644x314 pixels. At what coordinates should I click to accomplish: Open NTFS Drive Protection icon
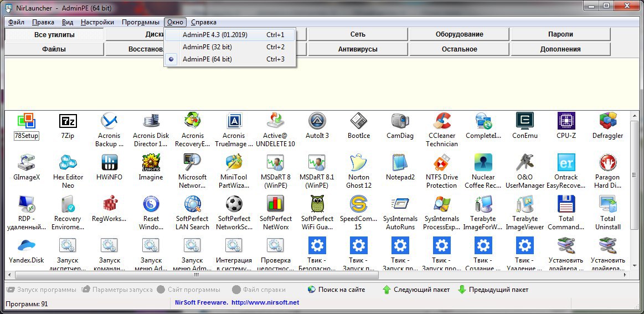coord(442,163)
